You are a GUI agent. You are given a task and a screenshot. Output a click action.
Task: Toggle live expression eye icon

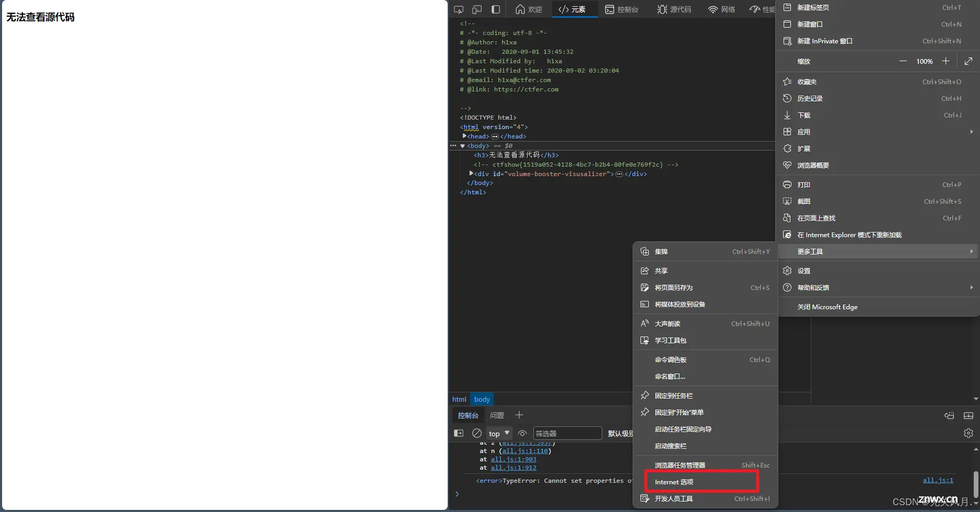click(x=522, y=433)
